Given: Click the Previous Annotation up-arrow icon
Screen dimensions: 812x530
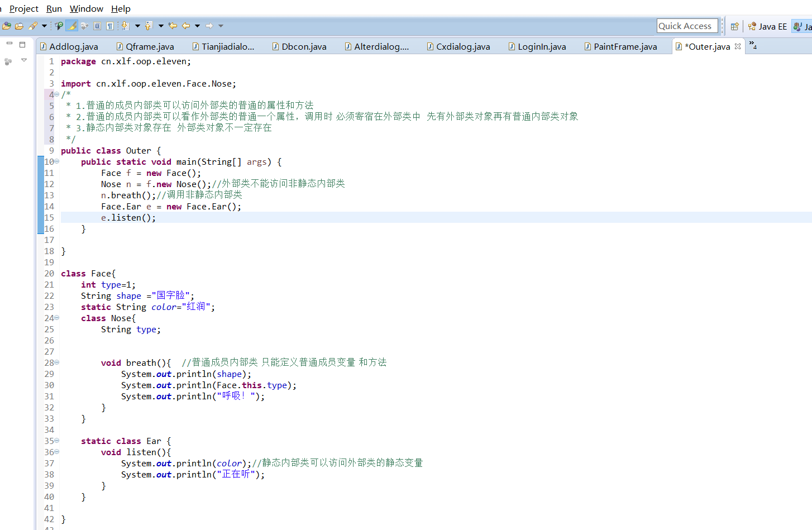Looking at the screenshot, I should [x=149, y=26].
